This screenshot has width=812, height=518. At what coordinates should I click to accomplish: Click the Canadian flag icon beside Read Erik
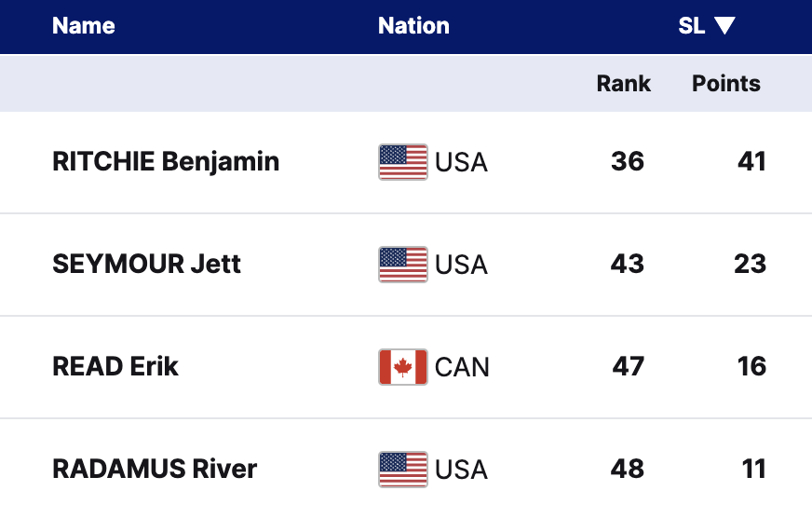(403, 367)
